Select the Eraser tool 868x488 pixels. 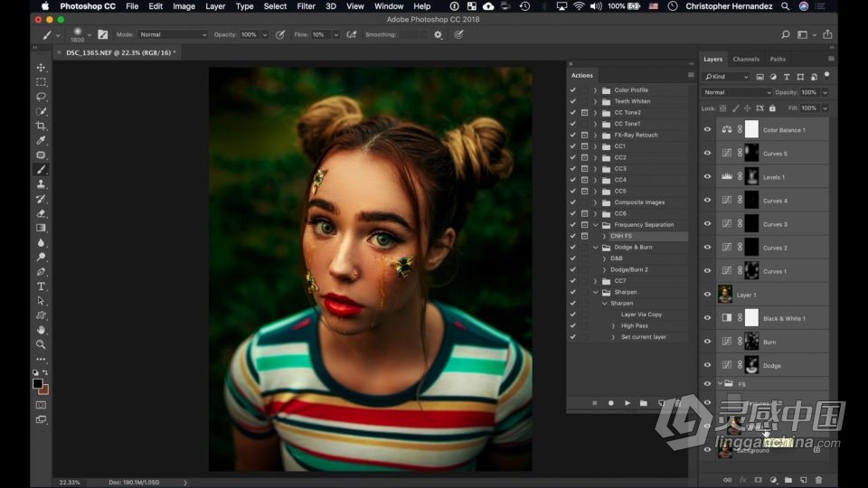coord(41,213)
